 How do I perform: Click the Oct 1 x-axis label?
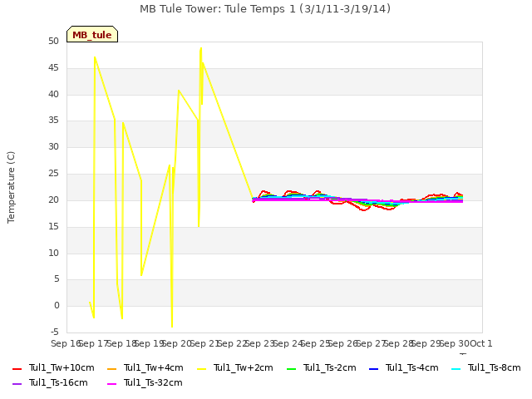click(x=481, y=343)
